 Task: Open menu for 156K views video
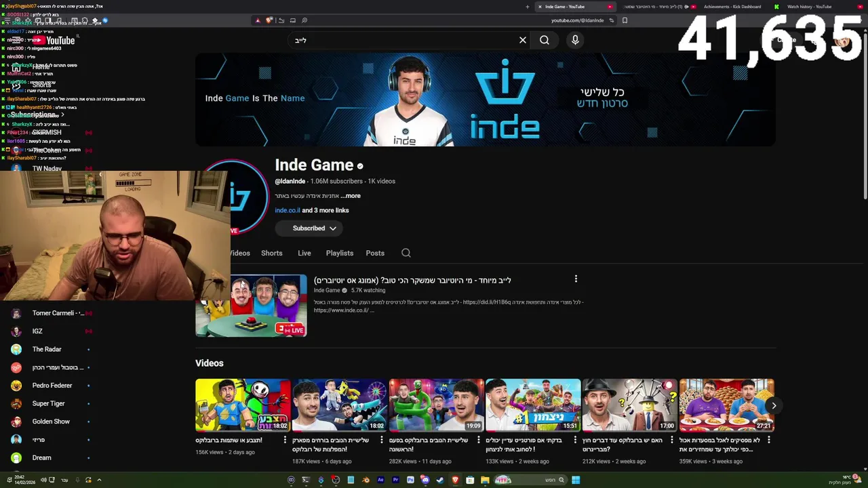coord(286,440)
